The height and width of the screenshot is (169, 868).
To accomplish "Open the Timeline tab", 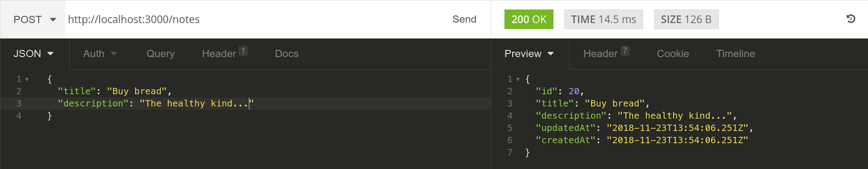I will tap(735, 54).
